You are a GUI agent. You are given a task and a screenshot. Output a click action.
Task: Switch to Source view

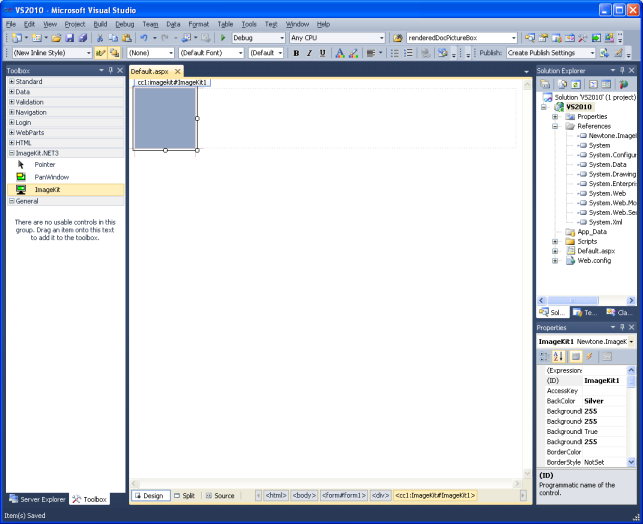pos(220,496)
